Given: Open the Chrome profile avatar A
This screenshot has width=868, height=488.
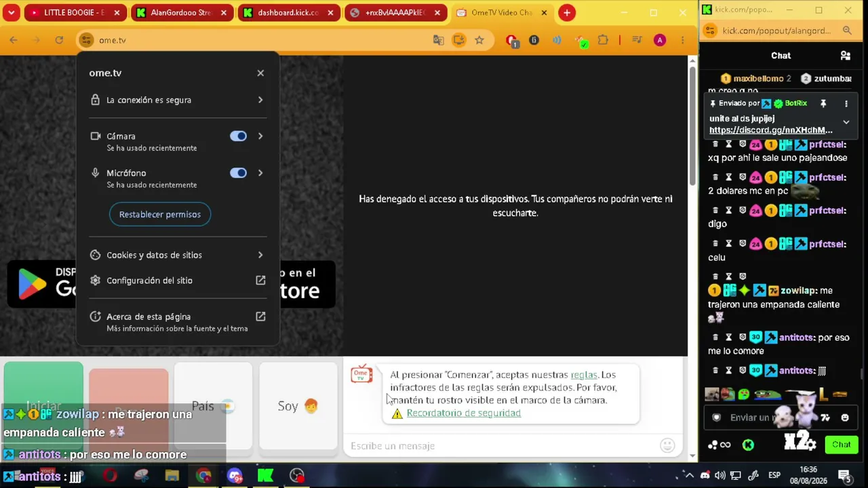Looking at the screenshot, I should click(x=660, y=40).
